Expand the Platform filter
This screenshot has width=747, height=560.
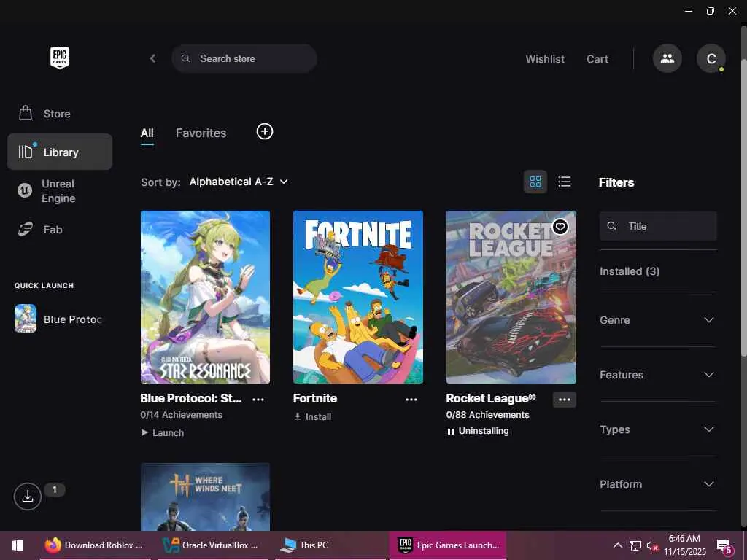tap(658, 484)
